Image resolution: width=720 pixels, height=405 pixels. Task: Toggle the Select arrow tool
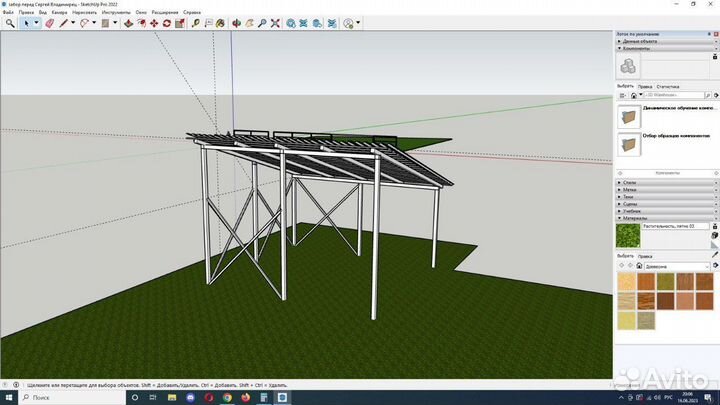[26, 23]
